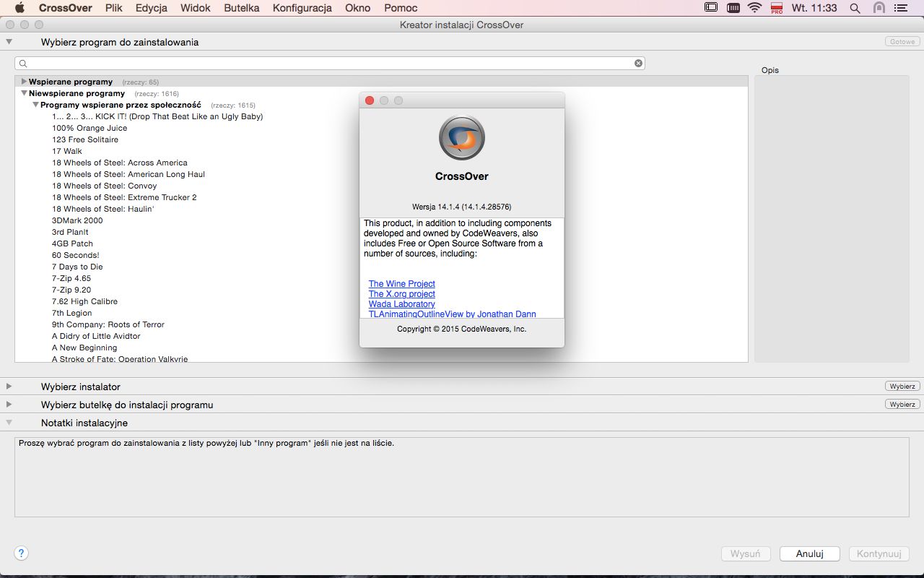Collapse the 'Notatki instalacyjne' section
This screenshot has width=924, height=578.
click(9, 423)
